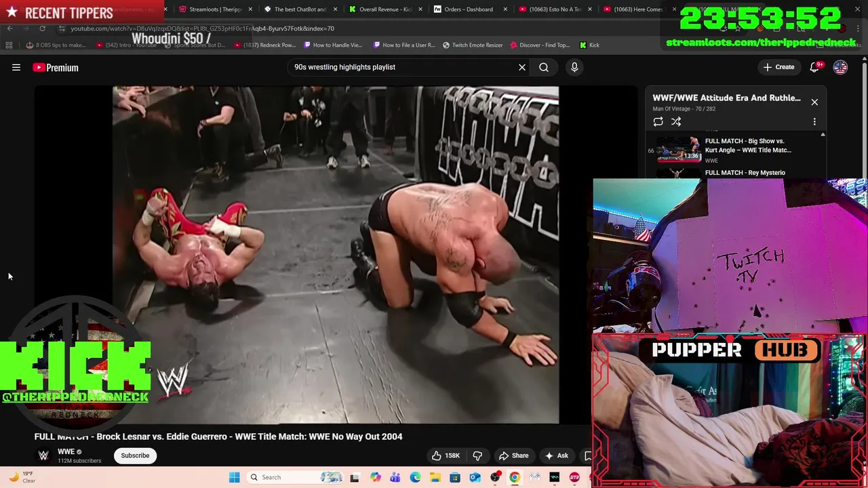Open the account avatar menu
The width and height of the screenshot is (868, 488).
[840, 67]
